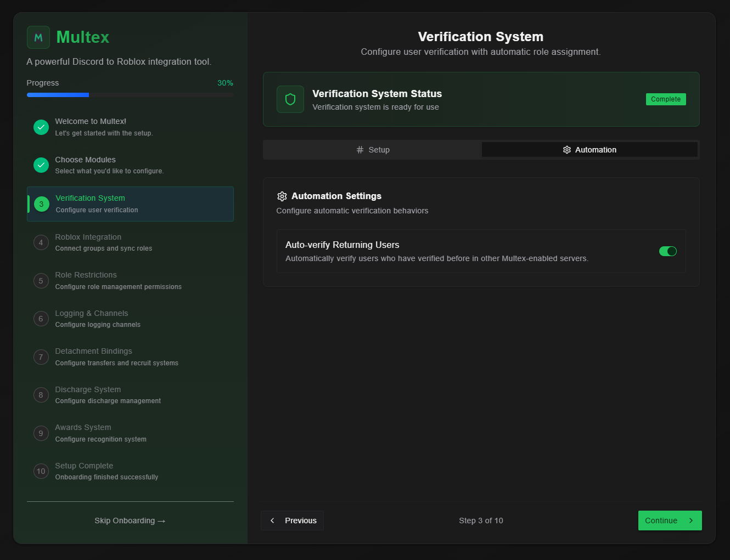Click the Automation Settings heading text
The width and height of the screenshot is (730, 560).
336,196
